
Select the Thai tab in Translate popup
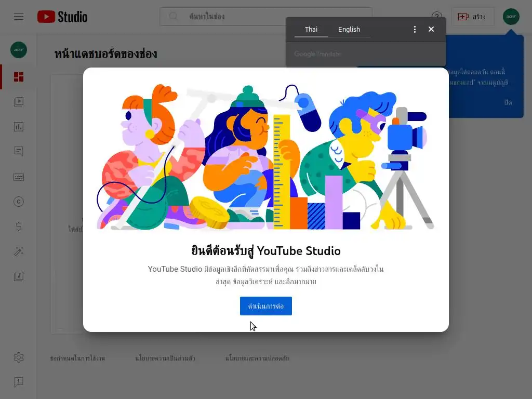coord(311,30)
